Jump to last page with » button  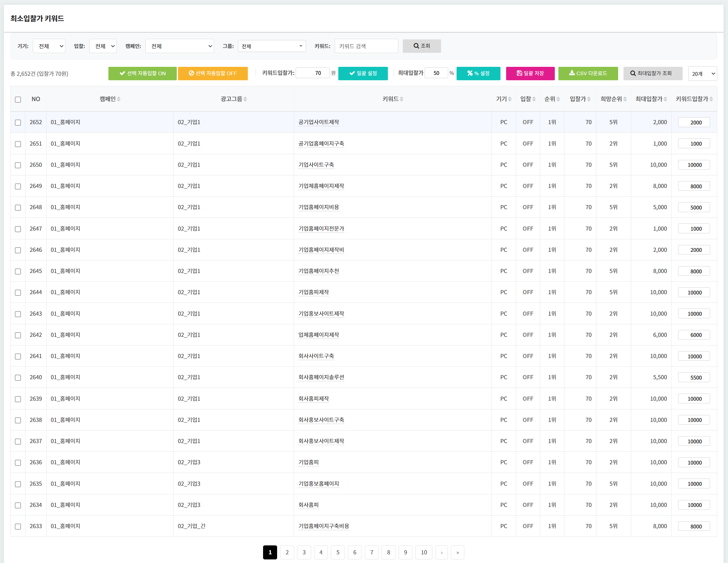(x=457, y=552)
